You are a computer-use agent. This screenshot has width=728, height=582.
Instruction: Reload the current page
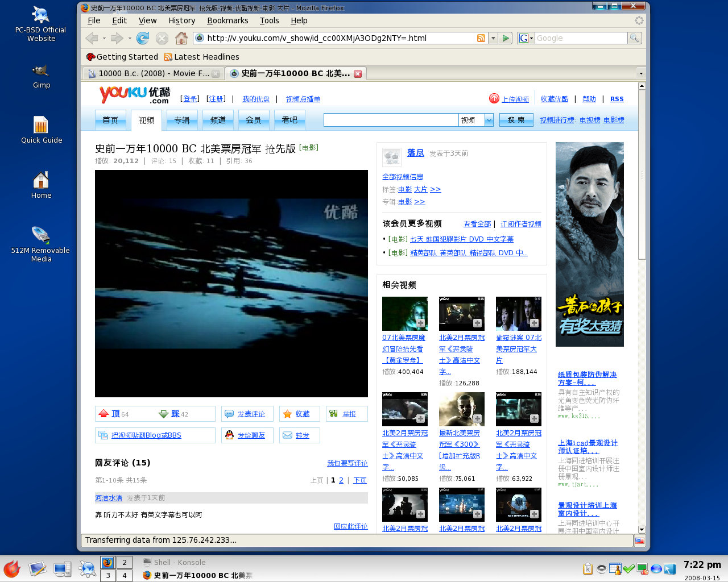click(143, 38)
